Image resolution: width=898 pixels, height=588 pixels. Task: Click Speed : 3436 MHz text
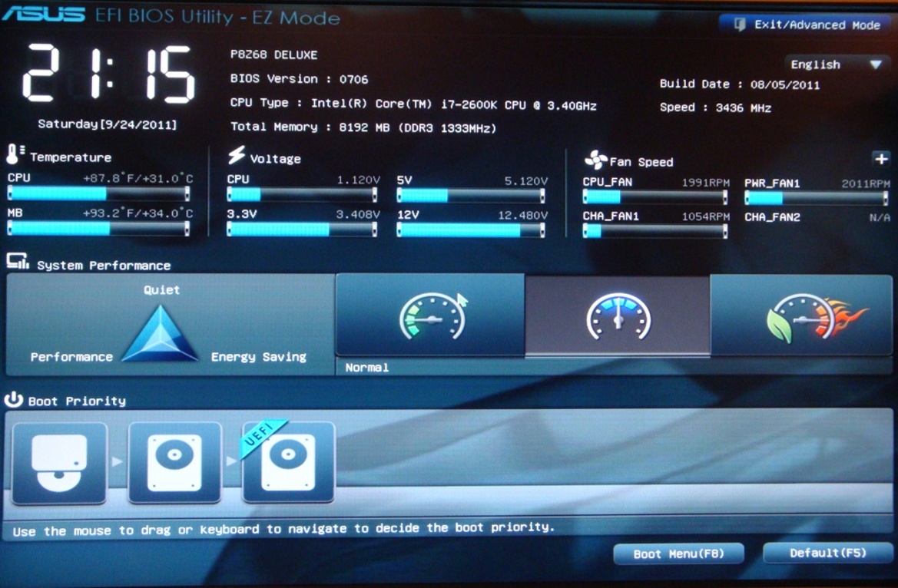coord(715,107)
